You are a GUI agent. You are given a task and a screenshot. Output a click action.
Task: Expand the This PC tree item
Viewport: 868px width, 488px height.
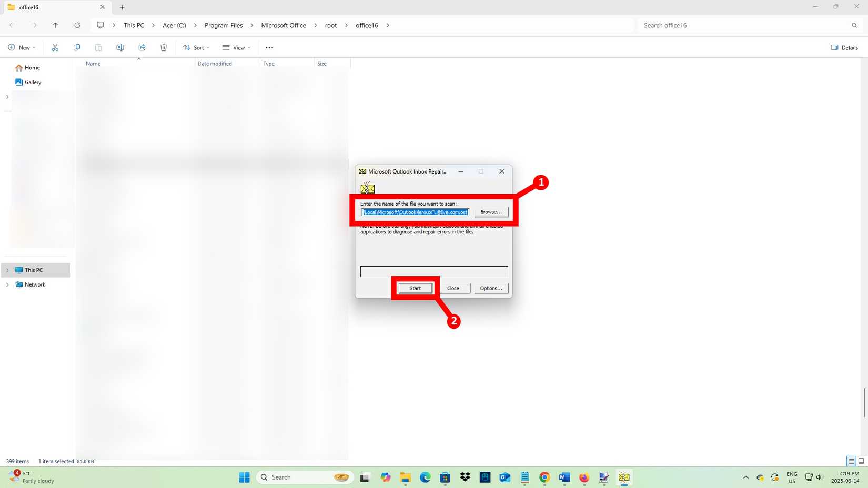[7, 270]
